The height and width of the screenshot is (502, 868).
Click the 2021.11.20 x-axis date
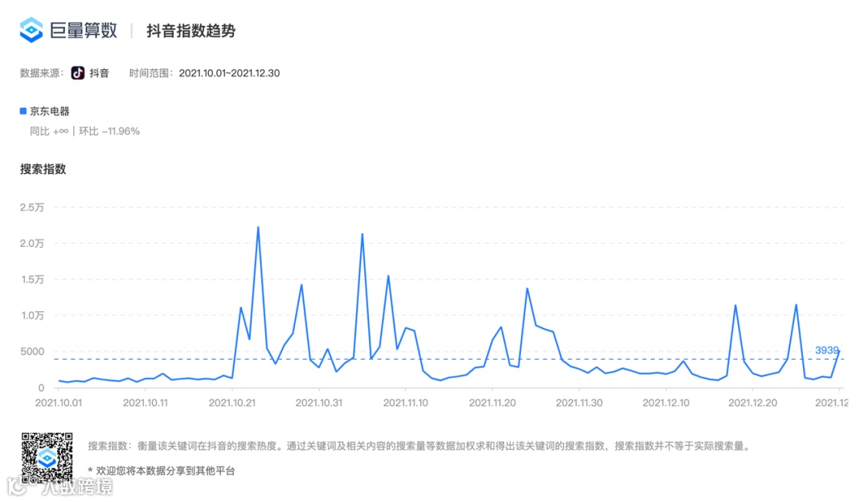point(492,403)
